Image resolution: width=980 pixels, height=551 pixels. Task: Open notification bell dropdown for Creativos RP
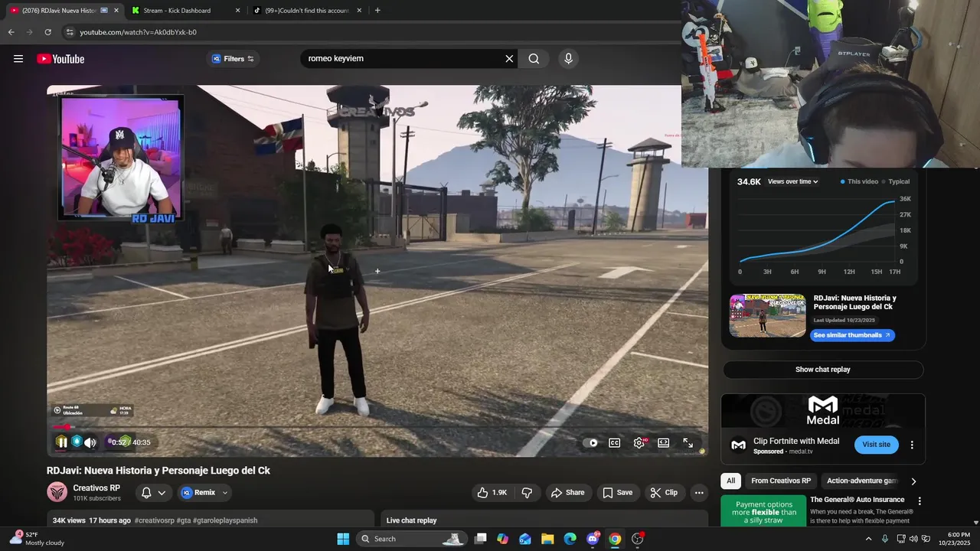153,493
